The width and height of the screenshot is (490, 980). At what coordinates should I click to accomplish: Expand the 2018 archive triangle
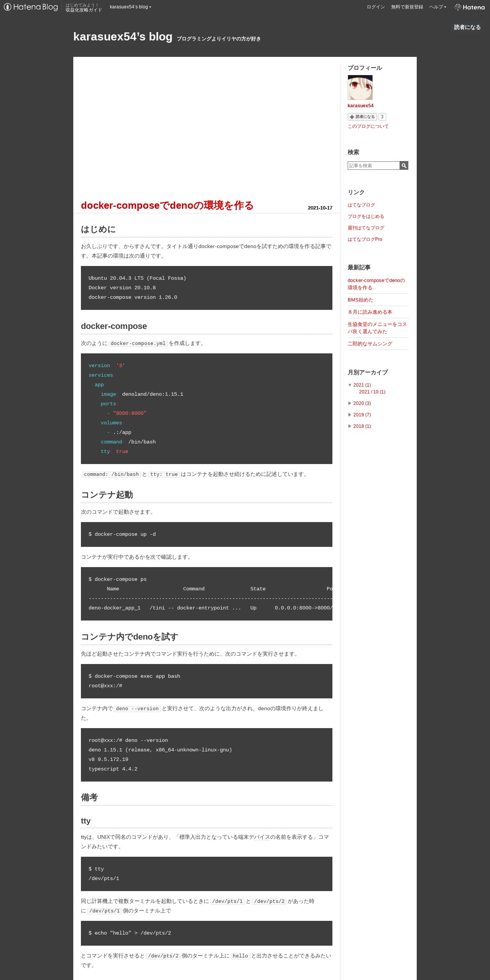(x=350, y=426)
